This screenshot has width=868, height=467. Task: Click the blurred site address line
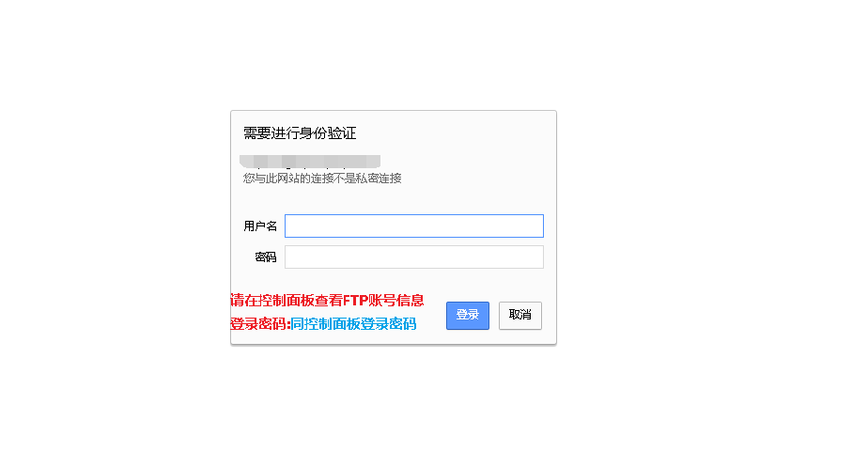(x=310, y=162)
